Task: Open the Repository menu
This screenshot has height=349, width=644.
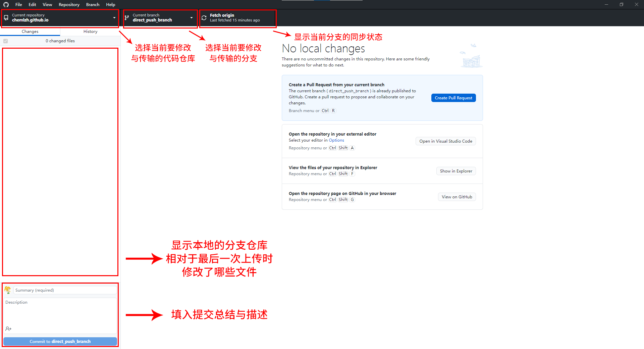Action: tap(69, 5)
